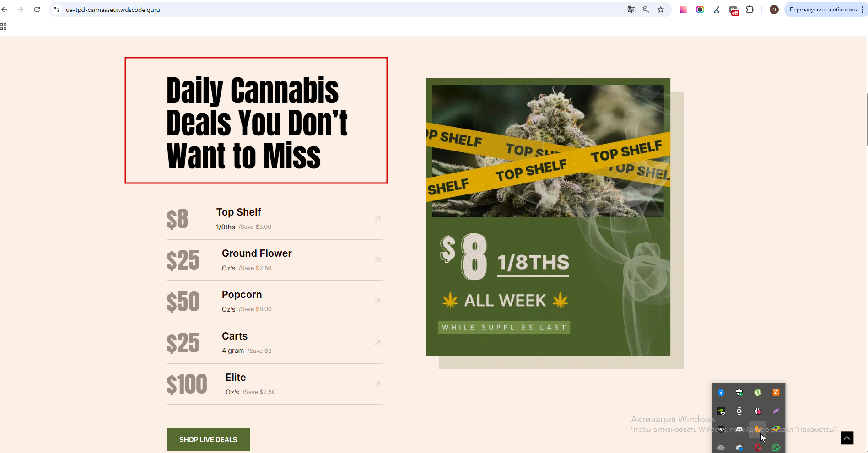Image resolution: width=868 pixels, height=453 pixels.
Task: Open the Ground Flower deal row
Action: pos(275,260)
